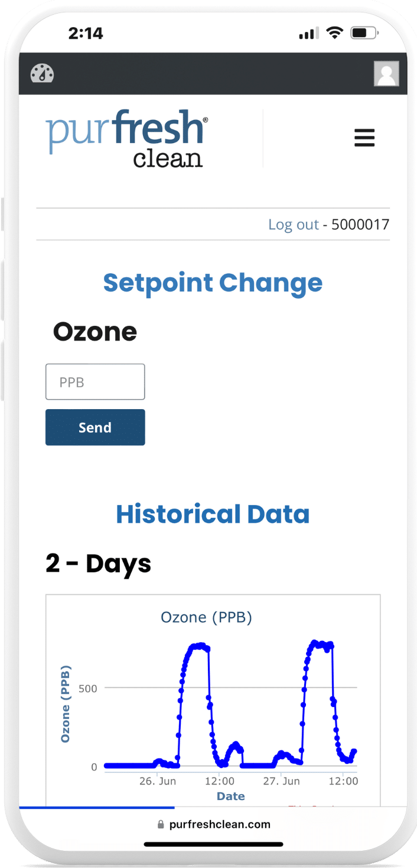The width and height of the screenshot is (417, 868).
Task: Click the 27. Jun axis label
Action: pos(282,781)
